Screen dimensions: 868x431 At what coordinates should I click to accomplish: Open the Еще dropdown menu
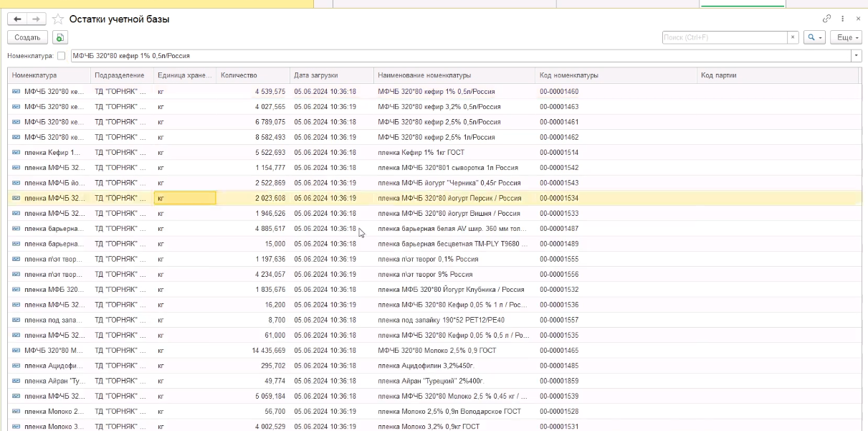tap(846, 37)
